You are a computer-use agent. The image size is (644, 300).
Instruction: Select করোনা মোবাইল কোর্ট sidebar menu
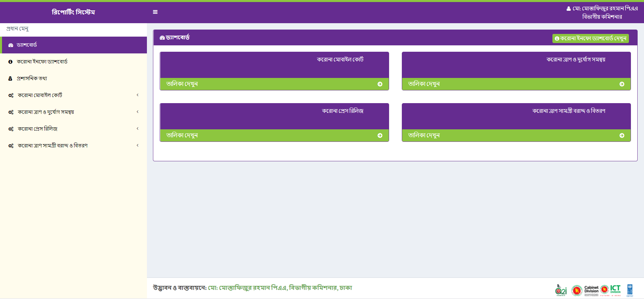pyautogui.click(x=73, y=95)
